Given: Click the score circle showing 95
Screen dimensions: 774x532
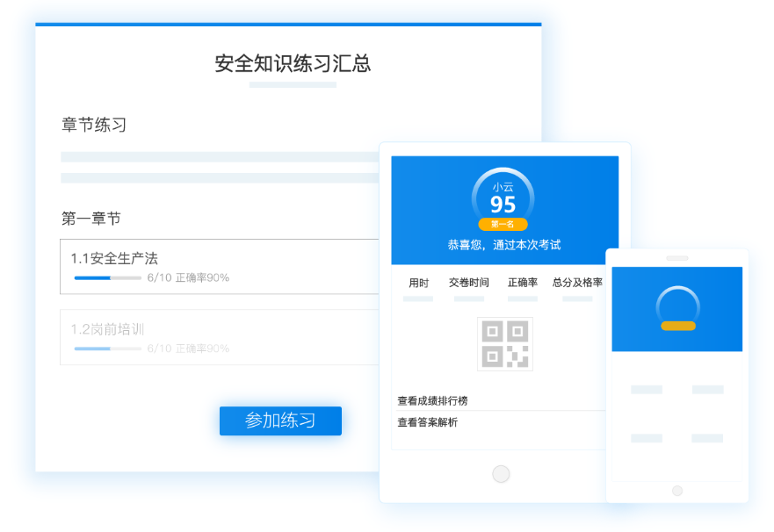Looking at the screenshot, I should click(x=503, y=200).
